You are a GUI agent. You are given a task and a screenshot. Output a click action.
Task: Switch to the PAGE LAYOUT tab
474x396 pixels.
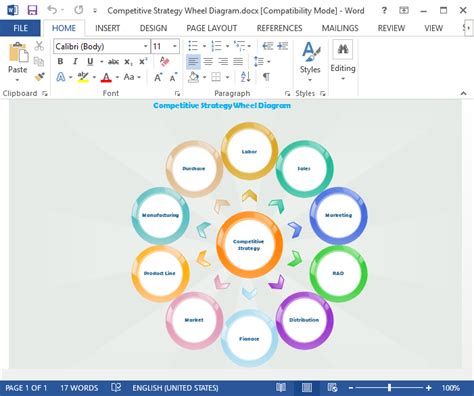click(x=212, y=28)
